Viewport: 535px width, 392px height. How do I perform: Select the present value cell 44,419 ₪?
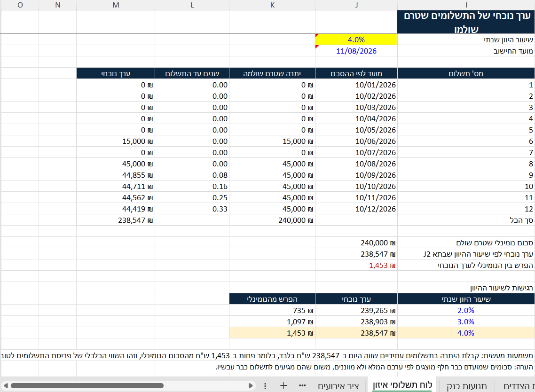click(116, 208)
